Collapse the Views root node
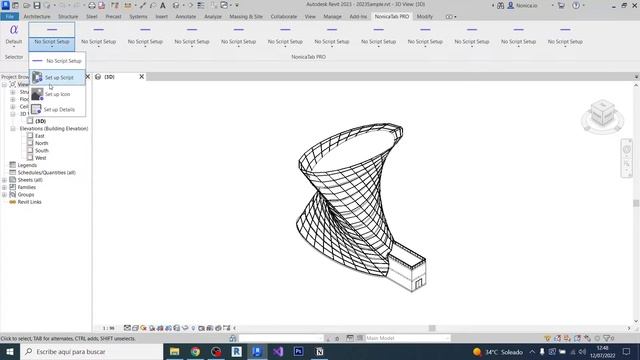Viewport: 640px width, 360px height. [x=4, y=84]
